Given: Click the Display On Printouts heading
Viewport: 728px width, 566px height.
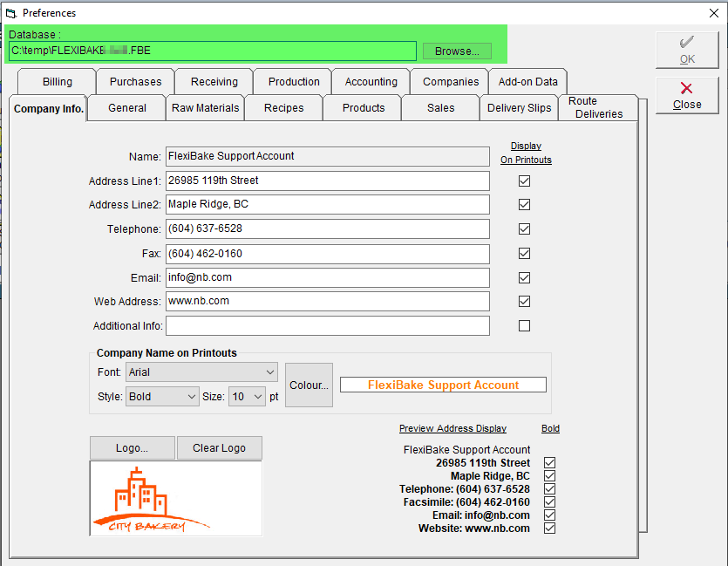Looking at the screenshot, I should [x=526, y=153].
